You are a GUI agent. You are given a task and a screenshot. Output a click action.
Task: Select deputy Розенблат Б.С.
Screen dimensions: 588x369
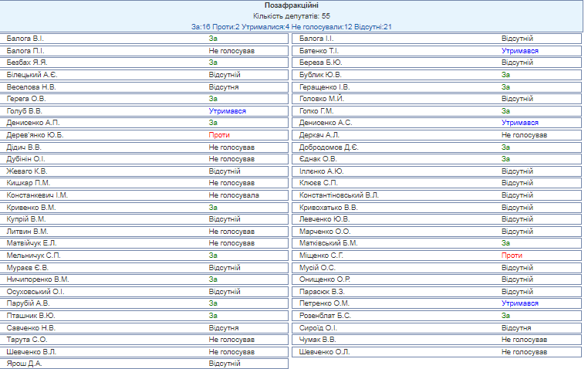[324, 316]
